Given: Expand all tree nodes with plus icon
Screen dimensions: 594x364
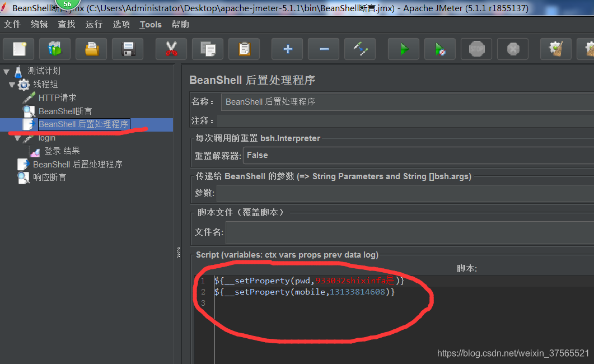Looking at the screenshot, I should coord(287,49).
